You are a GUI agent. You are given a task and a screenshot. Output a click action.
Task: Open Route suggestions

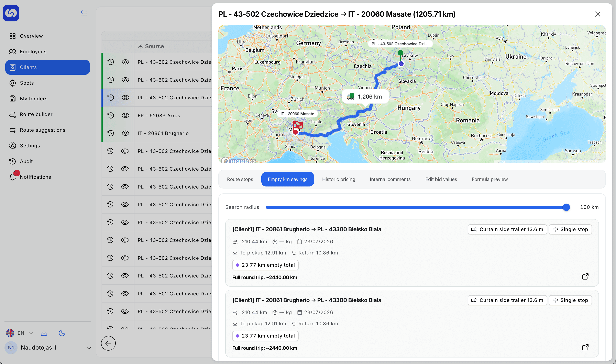click(48, 130)
